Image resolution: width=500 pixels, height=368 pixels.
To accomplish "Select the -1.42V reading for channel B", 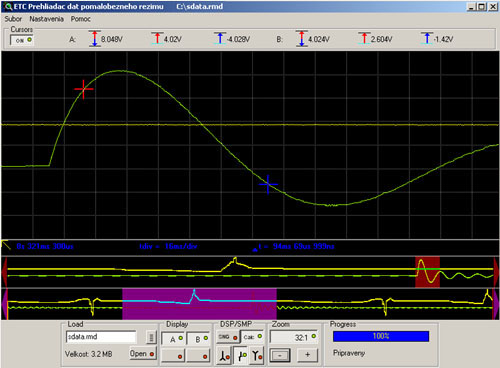I will click(x=443, y=39).
